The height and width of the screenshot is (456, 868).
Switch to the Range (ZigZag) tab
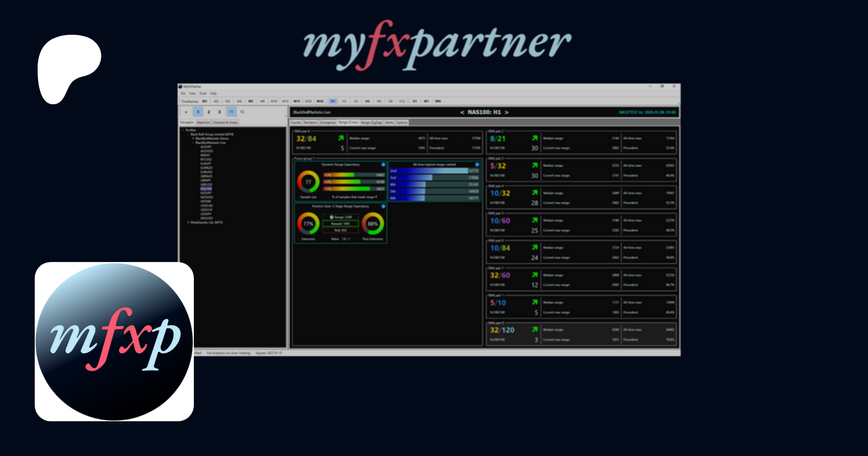(x=371, y=123)
